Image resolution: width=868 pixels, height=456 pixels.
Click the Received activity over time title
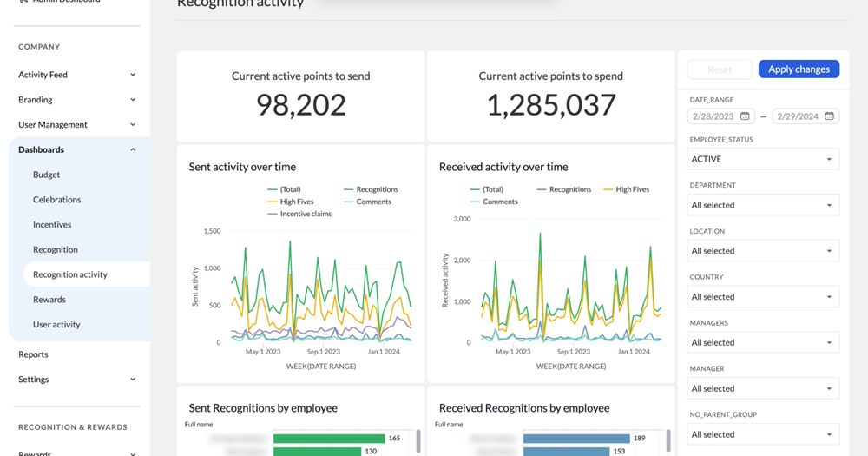tap(503, 167)
